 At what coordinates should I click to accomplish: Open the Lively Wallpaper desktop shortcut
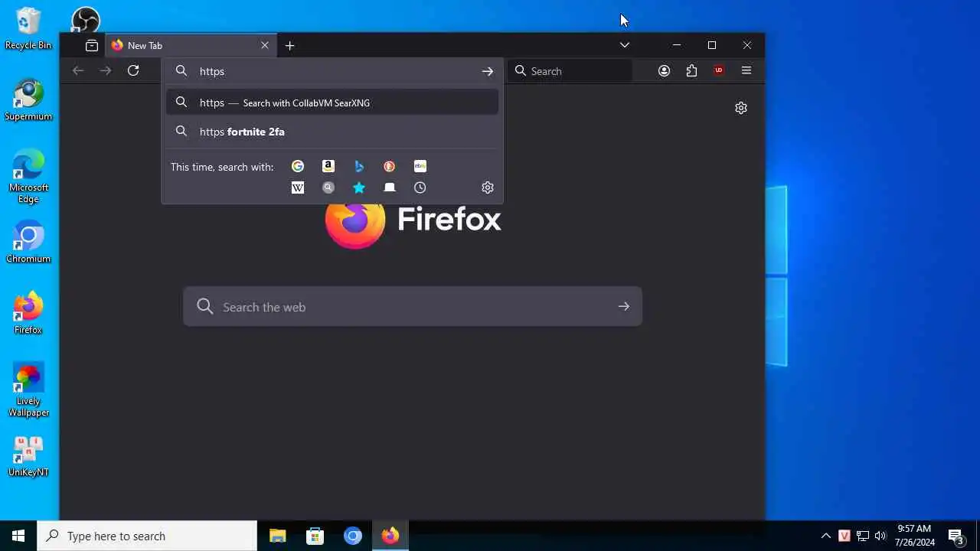pyautogui.click(x=28, y=390)
